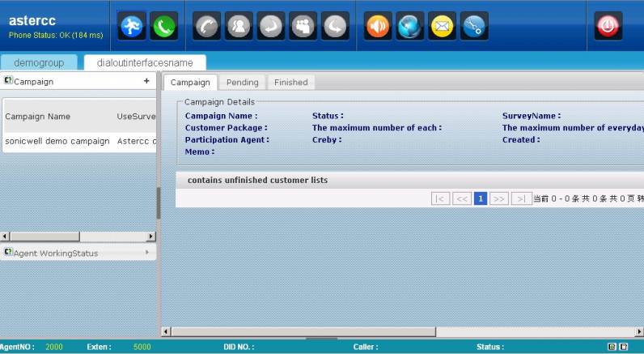Image resolution: width=644 pixels, height=354 pixels.
Task: Switch to the Pending tab
Action: point(242,82)
